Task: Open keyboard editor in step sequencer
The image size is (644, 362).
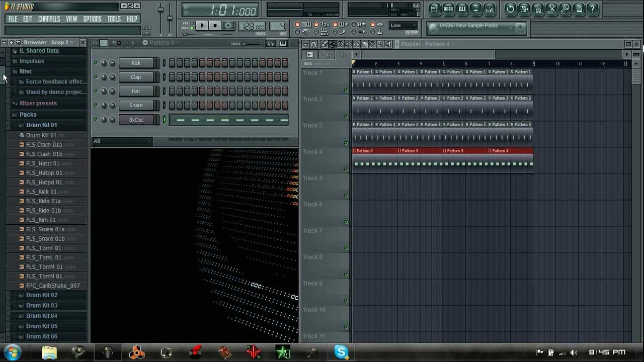Action: (283, 44)
